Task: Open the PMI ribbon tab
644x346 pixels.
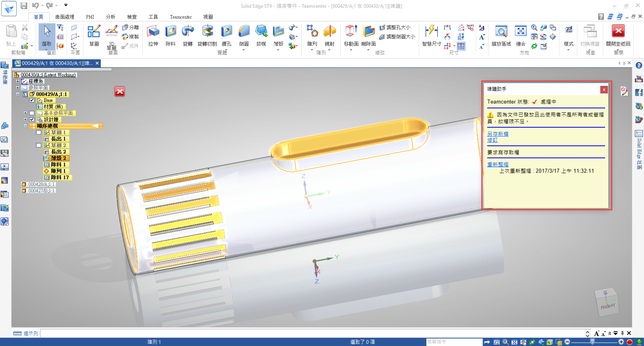Action: pos(90,17)
